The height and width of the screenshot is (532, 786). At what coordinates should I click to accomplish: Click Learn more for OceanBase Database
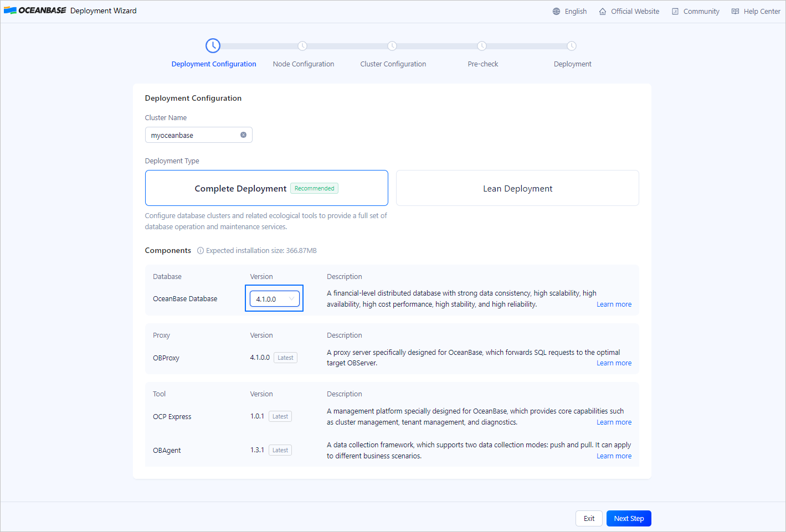[x=614, y=304]
